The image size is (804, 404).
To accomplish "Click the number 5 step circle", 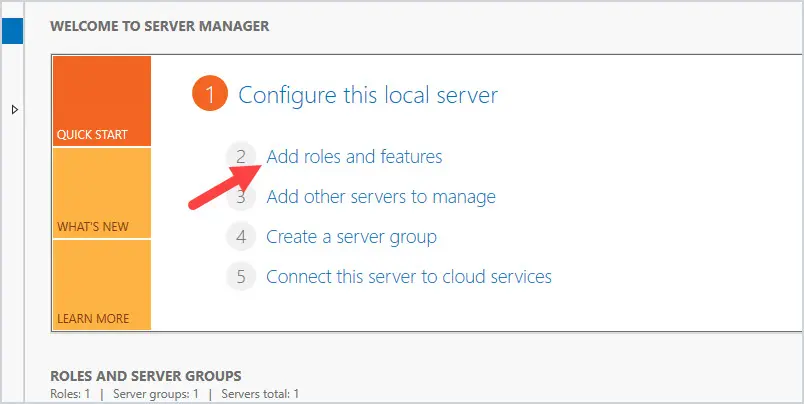I will 241,276.
